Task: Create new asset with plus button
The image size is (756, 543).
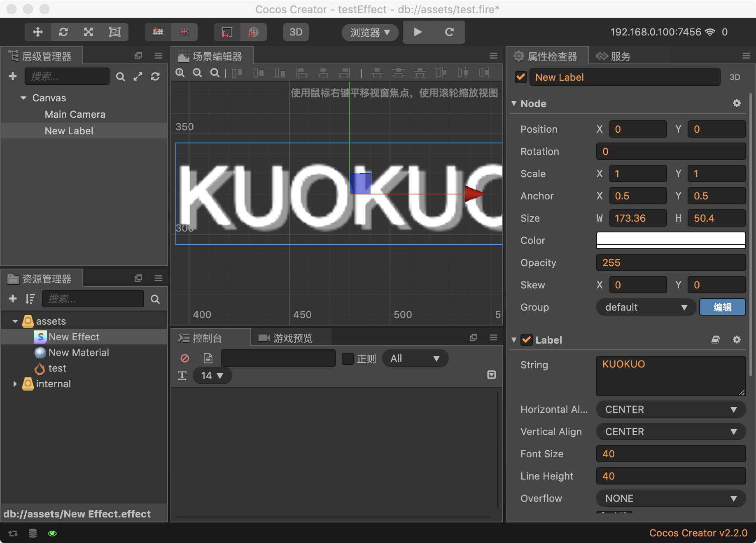Action: click(13, 299)
